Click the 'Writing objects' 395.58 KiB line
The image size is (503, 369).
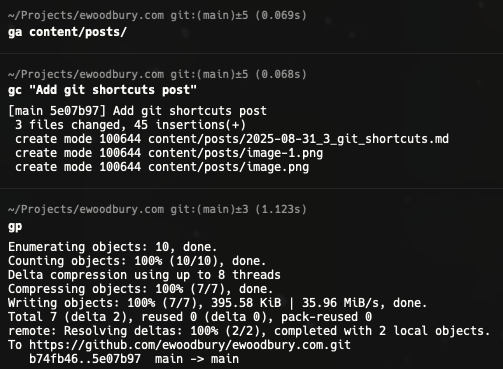(x=218, y=303)
